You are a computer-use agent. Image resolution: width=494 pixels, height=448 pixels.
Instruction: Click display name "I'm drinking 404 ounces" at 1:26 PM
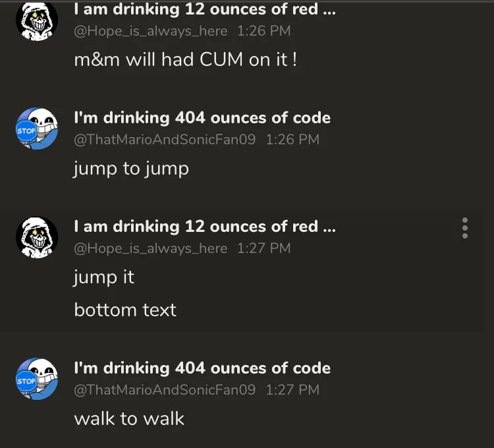[202, 118]
